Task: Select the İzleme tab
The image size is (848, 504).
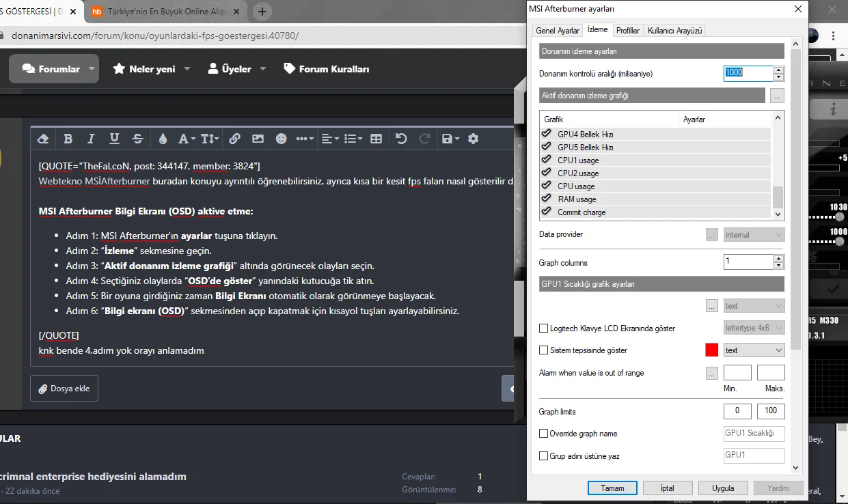Action: (597, 30)
